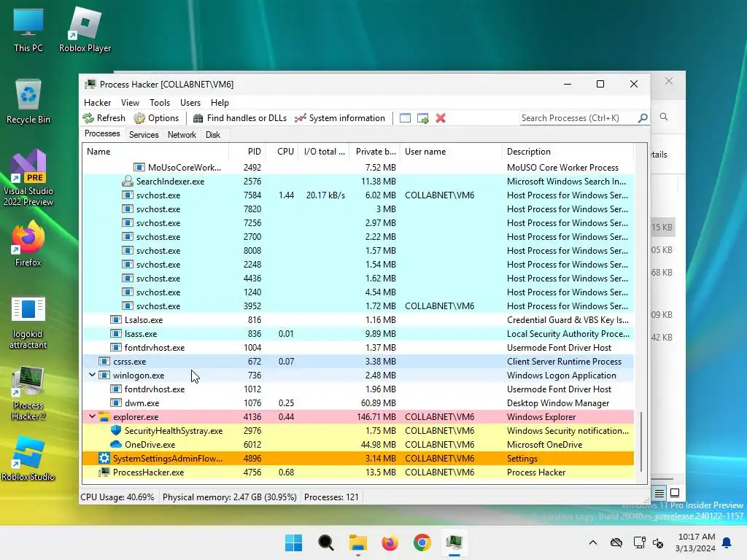Screen dimensions: 747x560
Task: Switch to the Disk tab
Action: [x=213, y=135]
